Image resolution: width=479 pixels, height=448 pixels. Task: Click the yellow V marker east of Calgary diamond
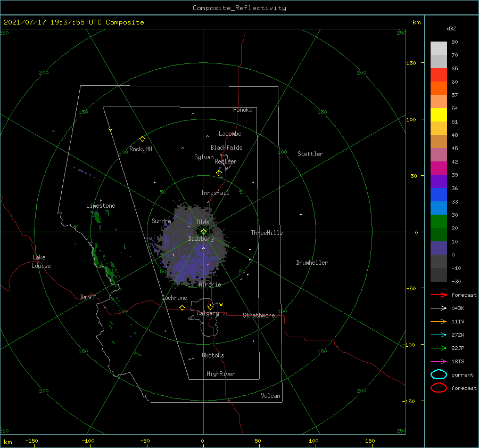221,305
